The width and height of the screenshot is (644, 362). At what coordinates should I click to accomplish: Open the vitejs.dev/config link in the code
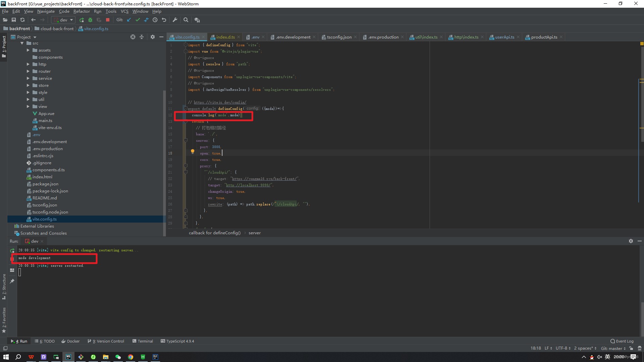(220, 102)
